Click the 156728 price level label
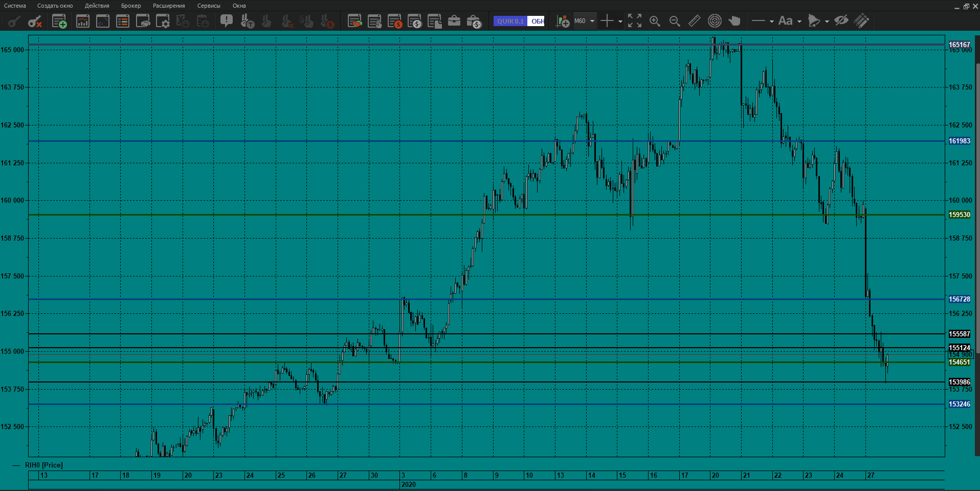Viewport: 980px width, 491px height. (x=960, y=299)
